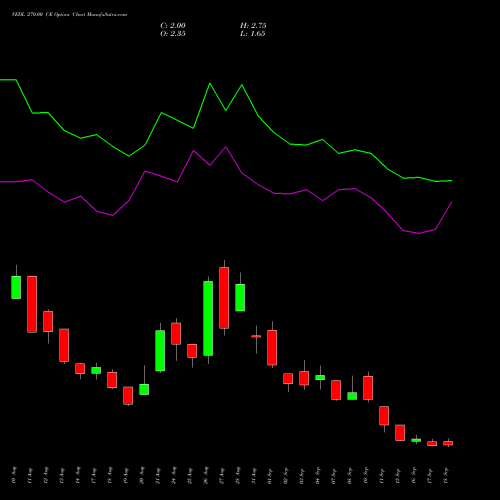Select the open value O: 2.35

(173, 34)
